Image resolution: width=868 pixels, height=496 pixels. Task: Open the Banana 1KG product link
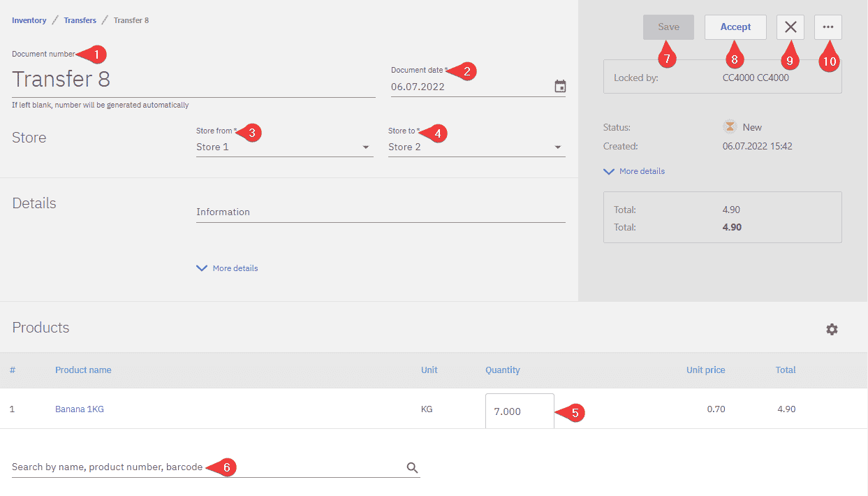click(x=80, y=409)
